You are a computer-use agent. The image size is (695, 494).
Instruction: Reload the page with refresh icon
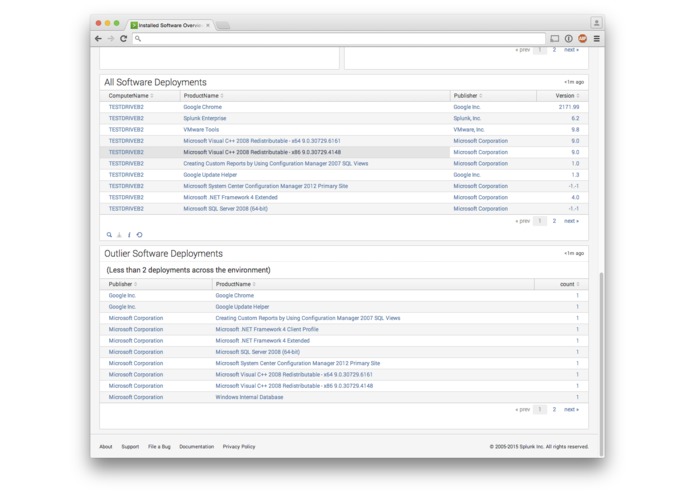click(x=124, y=39)
